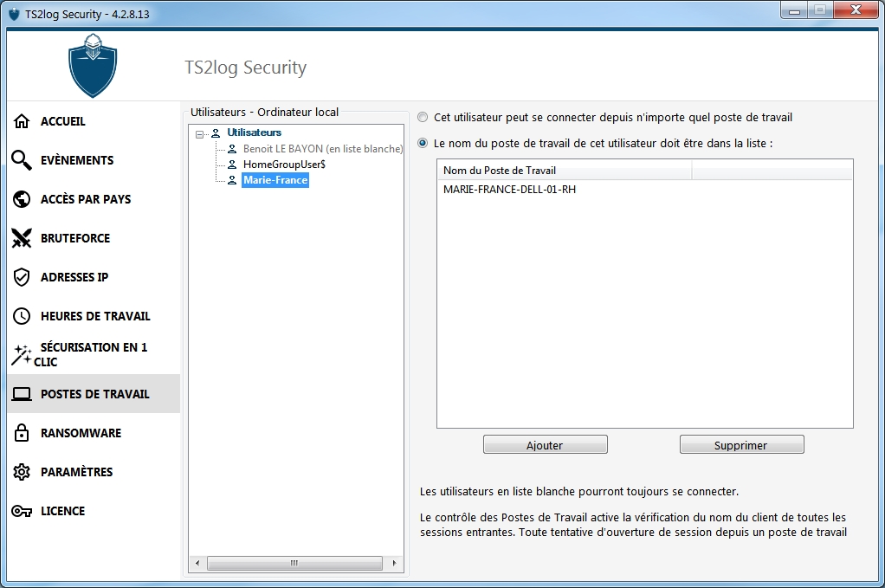Select the Utilisateurs root tree item
Viewport: 885px width, 588px height.
254,132
